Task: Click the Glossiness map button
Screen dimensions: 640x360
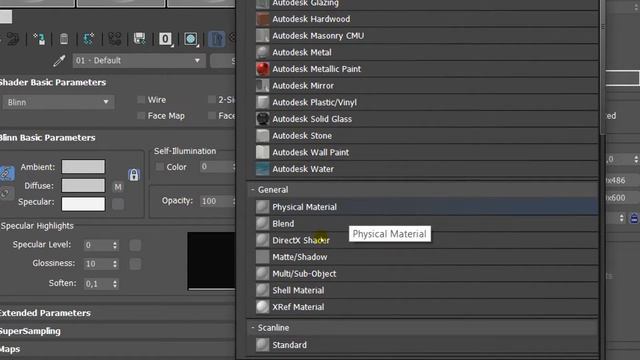Action: coord(135,264)
